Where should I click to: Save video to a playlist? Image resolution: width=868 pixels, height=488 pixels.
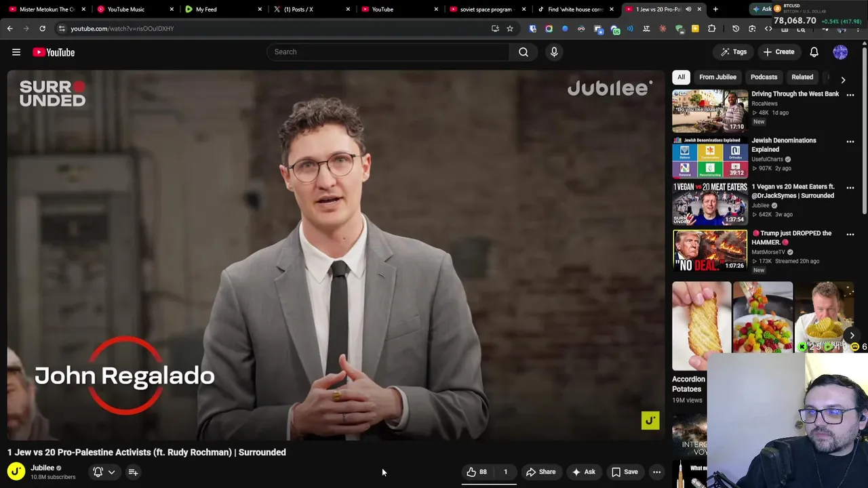pos(625,472)
